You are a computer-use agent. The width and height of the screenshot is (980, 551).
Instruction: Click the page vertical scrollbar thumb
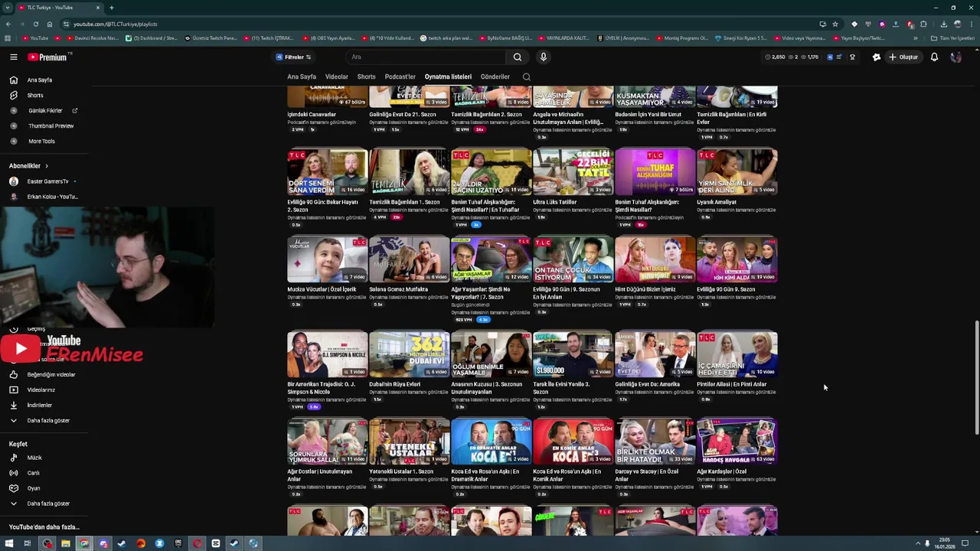[x=976, y=379]
